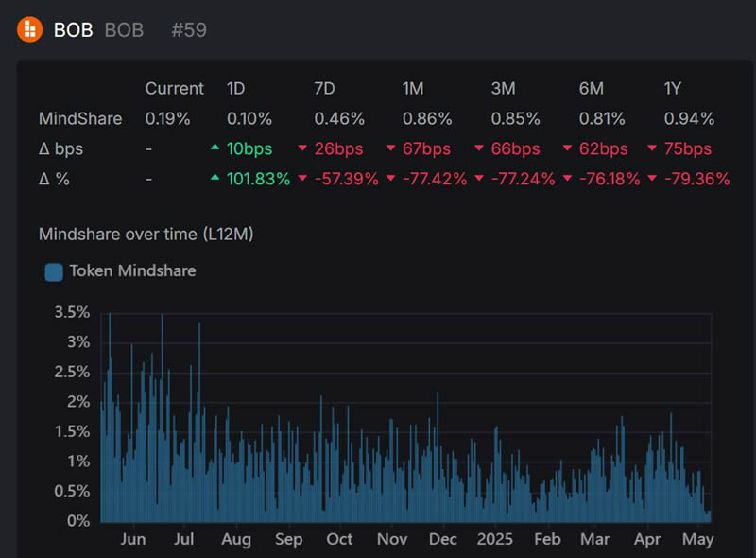The height and width of the screenshot is (558, 756).
Task: Click the blue Token Mindshare legend swatch
Action: tap(54, 272)
